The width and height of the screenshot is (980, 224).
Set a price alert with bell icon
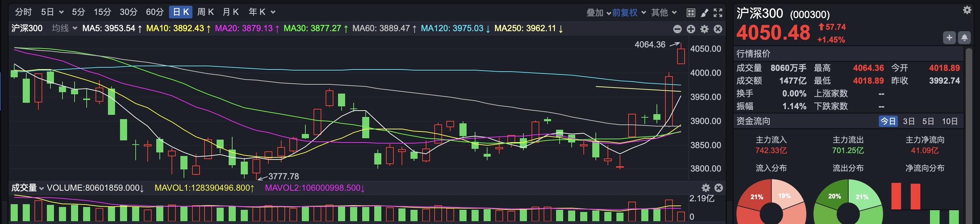pos(964,38)
